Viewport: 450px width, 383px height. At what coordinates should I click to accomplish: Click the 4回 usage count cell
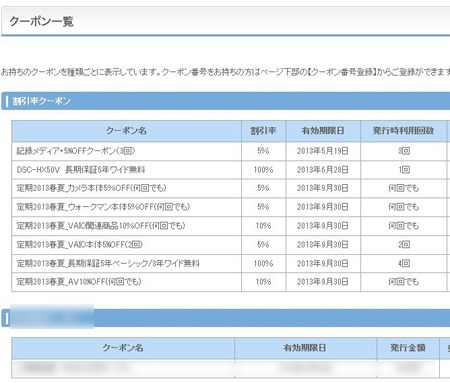(403, 263)
